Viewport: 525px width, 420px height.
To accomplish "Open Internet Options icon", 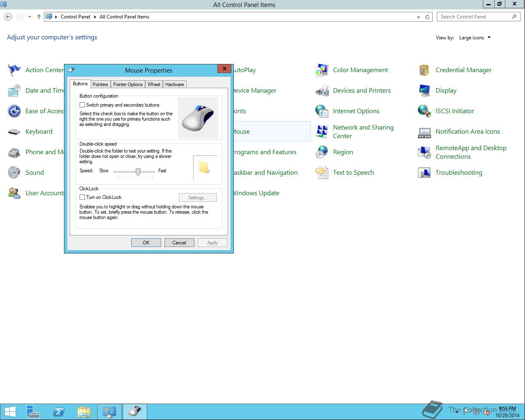I will tap(322, 111).
